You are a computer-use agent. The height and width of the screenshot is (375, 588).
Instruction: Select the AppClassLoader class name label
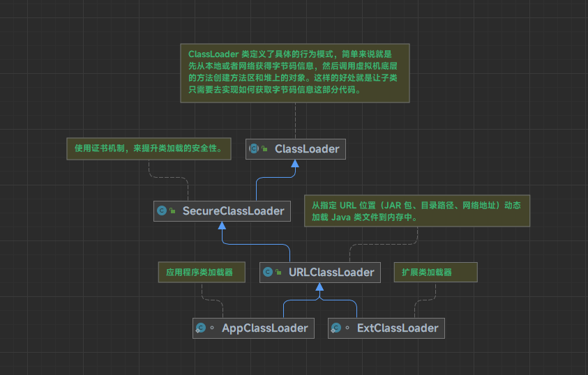(x=264, y=328)
